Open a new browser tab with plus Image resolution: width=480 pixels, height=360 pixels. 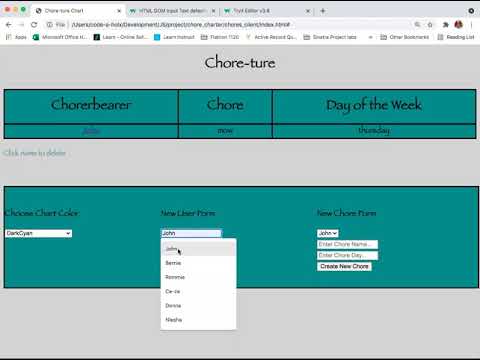point(323,11)
